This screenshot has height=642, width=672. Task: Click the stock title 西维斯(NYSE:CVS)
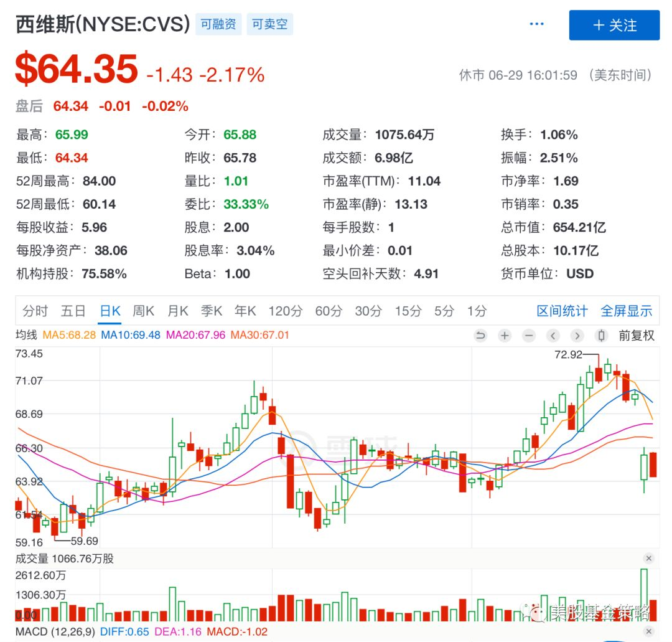click(103, 24)
